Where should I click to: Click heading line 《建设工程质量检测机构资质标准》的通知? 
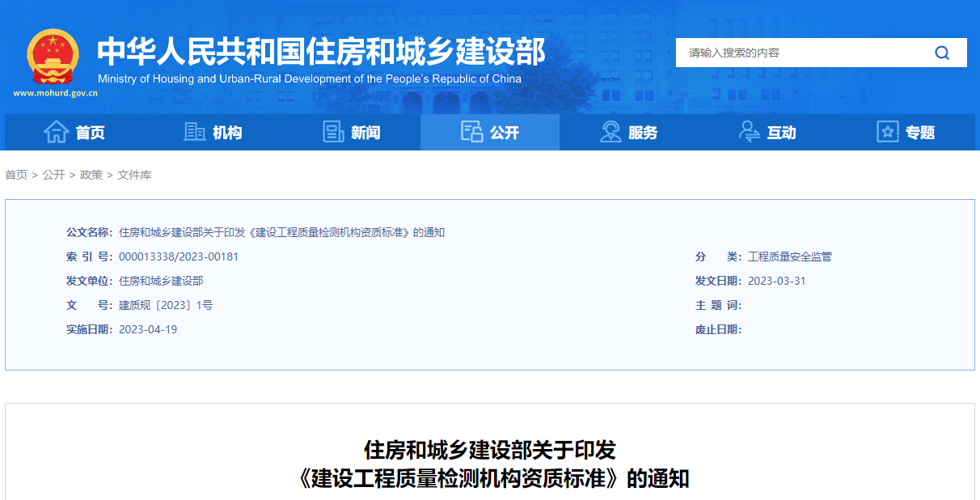point(492,478)
